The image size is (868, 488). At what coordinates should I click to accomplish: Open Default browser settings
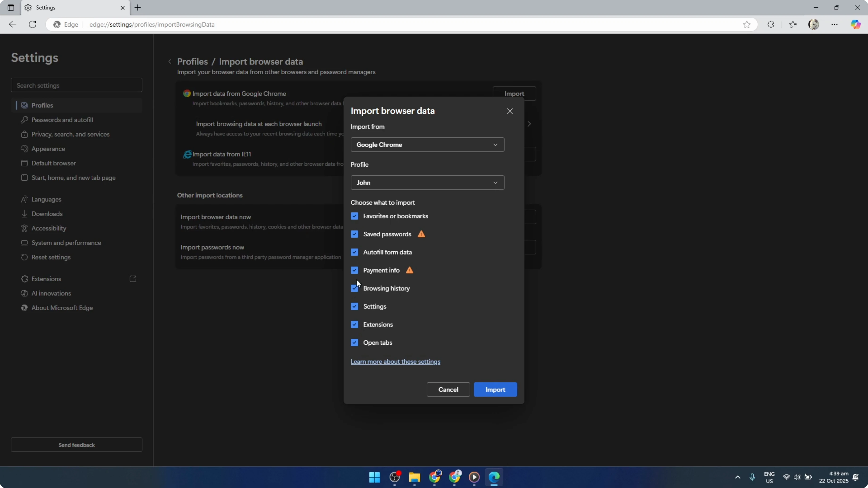[x=76, y=163]
